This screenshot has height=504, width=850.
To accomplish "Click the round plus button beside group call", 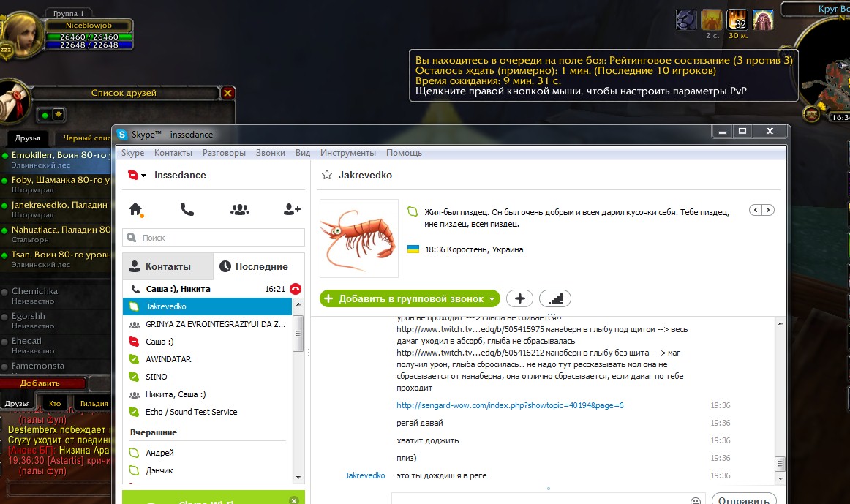I will click(x=519, y=298).
